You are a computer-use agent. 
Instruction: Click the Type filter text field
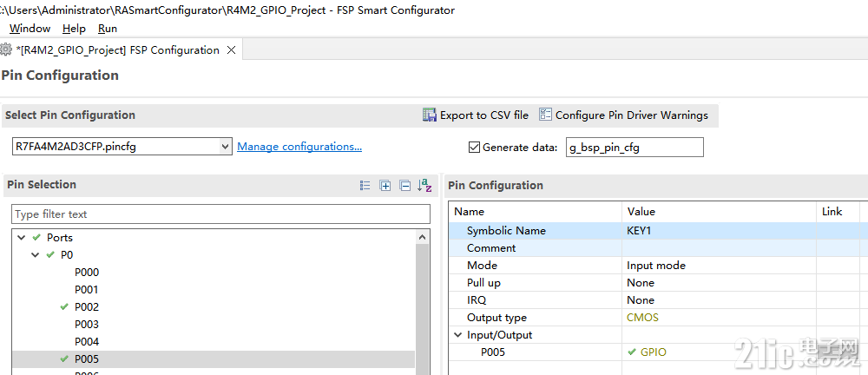(220, 214)
